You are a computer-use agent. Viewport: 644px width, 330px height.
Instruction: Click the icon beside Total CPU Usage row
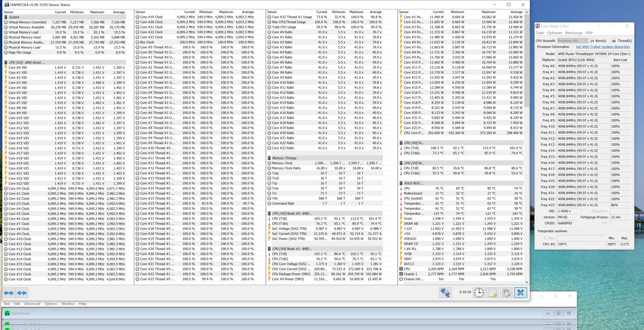point(269,27)
